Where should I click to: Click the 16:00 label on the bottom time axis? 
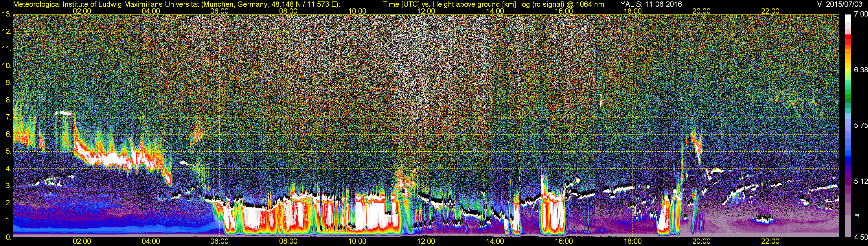coord(564,241)
